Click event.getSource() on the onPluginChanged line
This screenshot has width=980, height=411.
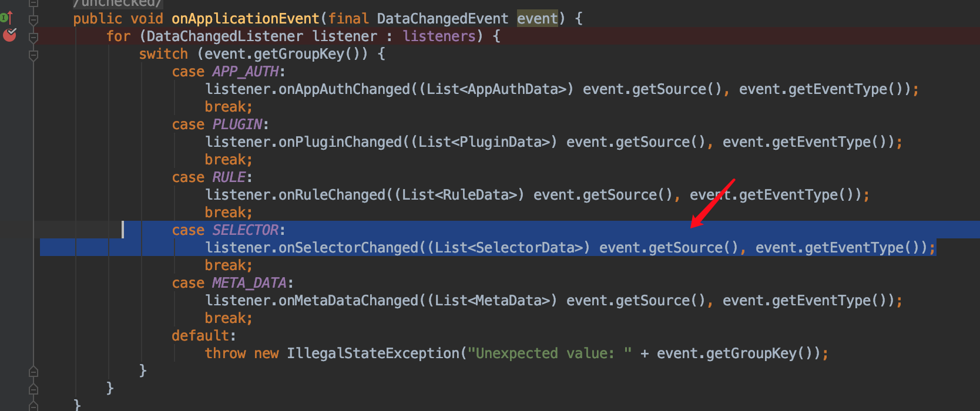pos(636,142)
